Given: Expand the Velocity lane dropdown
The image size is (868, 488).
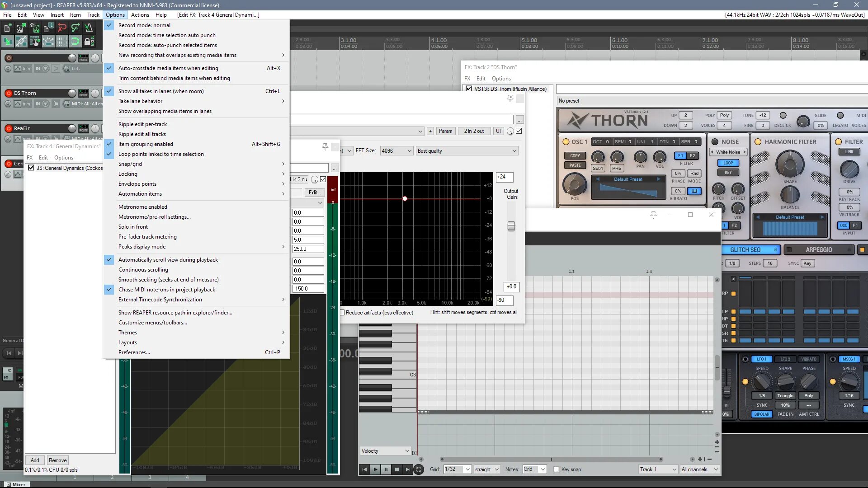Looking at the screenshot, I should click(x=385, y=451).
